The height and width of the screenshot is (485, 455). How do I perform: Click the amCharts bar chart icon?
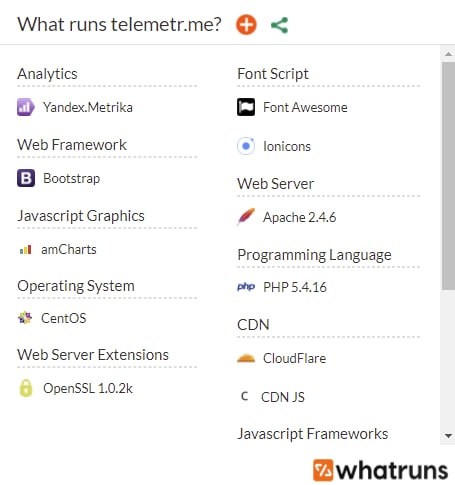pyautogui.click(x=26, y=249)
